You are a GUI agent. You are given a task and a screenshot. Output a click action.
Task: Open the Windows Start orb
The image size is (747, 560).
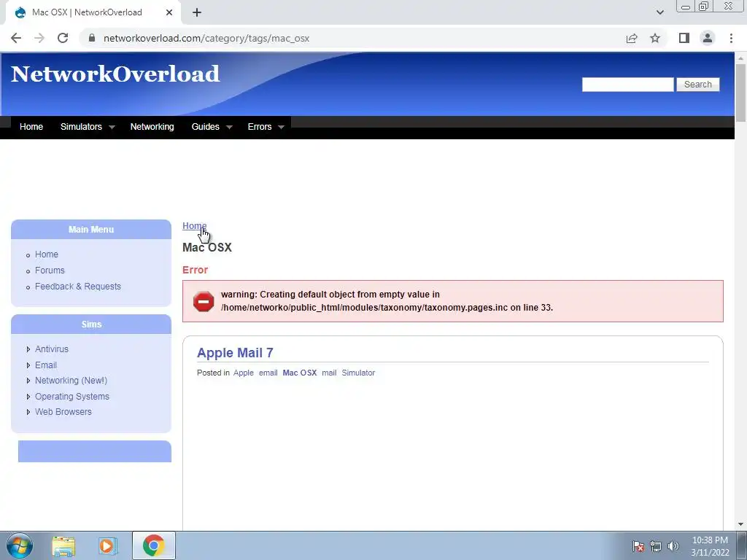20,545
